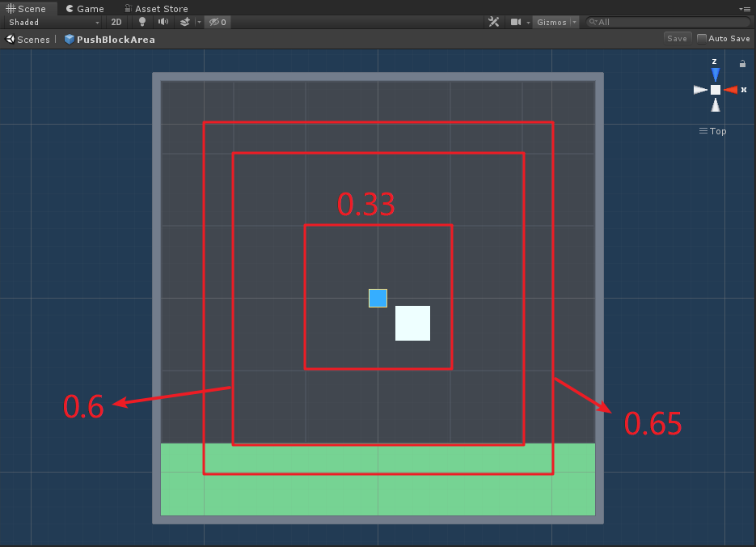
Task: Toggle scene lighting bulb icon
Action: 141,22
